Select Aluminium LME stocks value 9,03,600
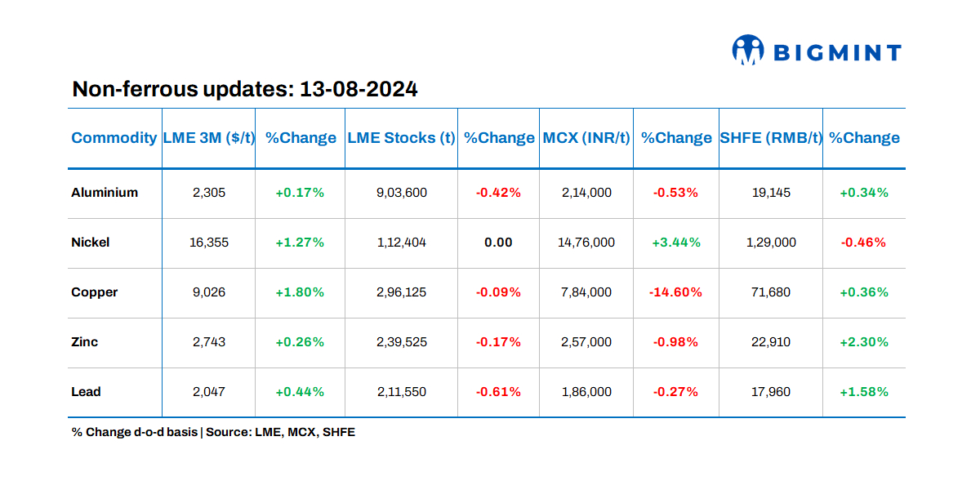Image resolution: width=980 pixels, height=490 pixels. 401,193
